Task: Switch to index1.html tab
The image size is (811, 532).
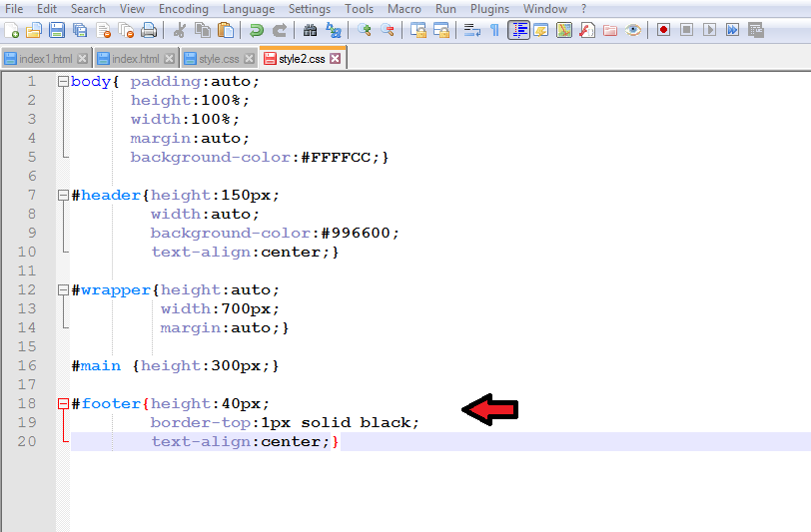Action: [x=46, y=59]
